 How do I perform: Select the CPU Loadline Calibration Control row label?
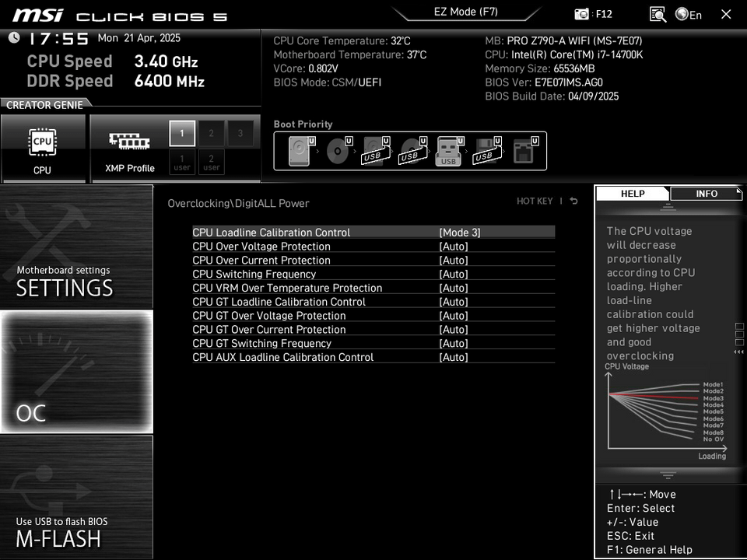(271, 233)
